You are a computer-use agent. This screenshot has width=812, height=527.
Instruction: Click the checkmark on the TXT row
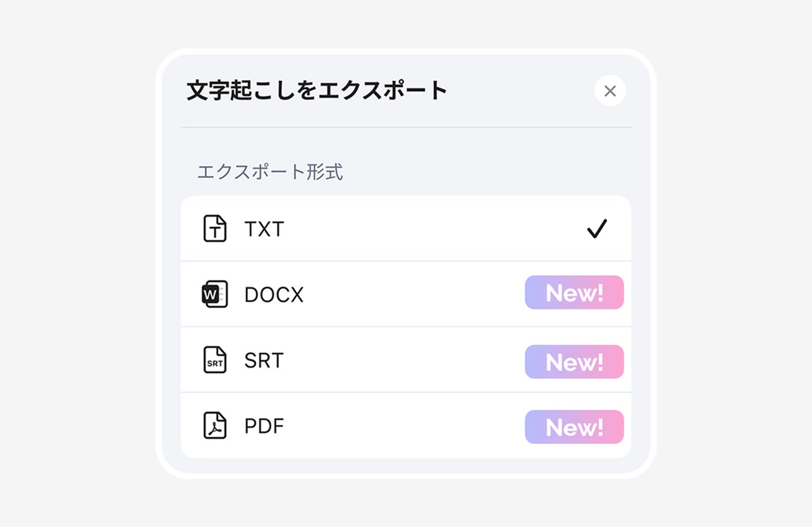pyautogui.click(x=597, y=229)
